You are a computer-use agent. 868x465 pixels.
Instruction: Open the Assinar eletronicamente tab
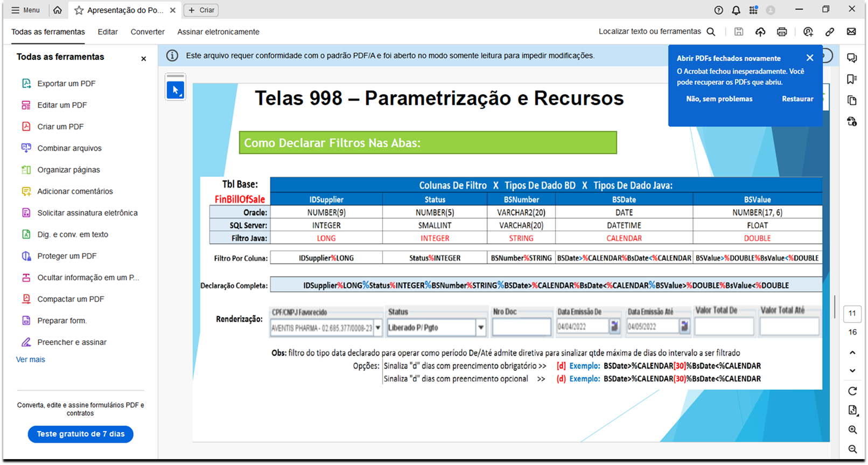218,32
